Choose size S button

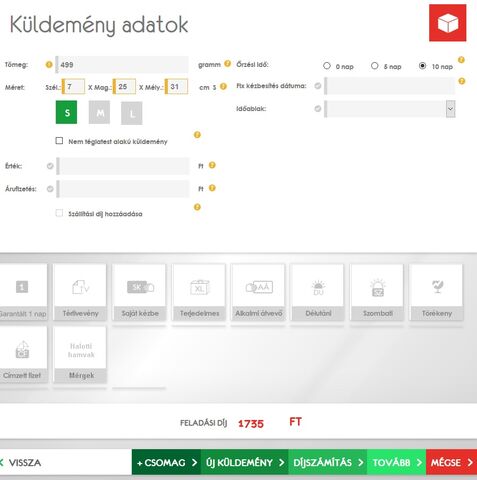tap(66, 112)
